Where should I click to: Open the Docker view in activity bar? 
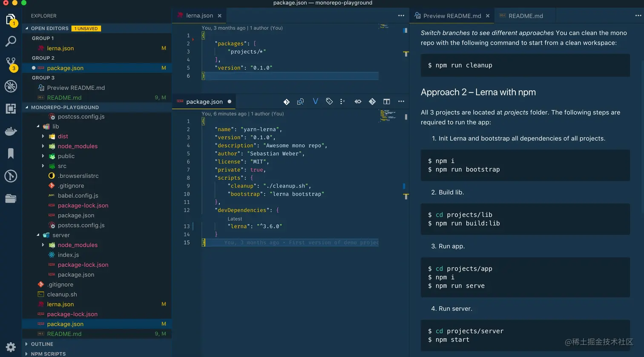[11, 131]
